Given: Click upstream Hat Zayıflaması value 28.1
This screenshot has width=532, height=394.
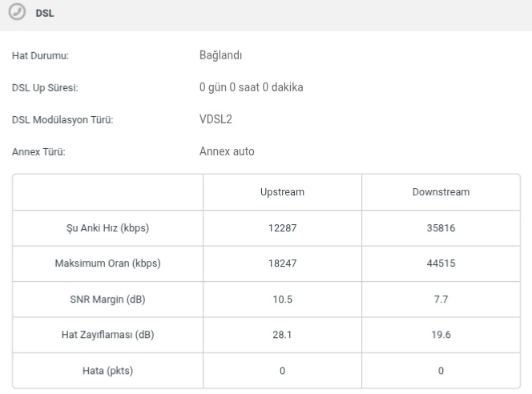Looking at the screenshot, I should pos(282,335).
